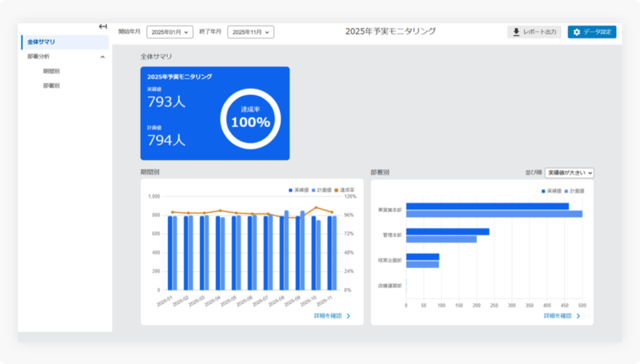Collapse the sidebar with the arrow icon
The width and height of the screenshot is (640, 364).
pos(103,26)
